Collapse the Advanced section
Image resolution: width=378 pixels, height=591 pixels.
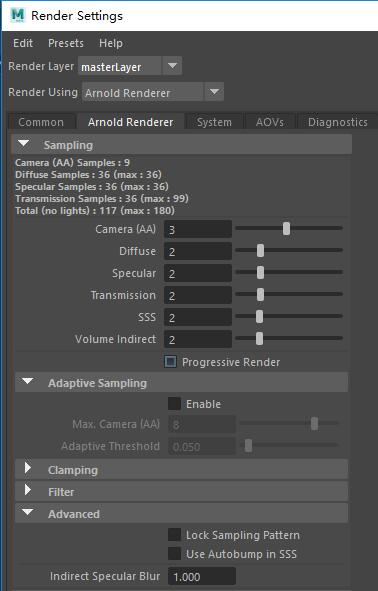tap(28, 512)
